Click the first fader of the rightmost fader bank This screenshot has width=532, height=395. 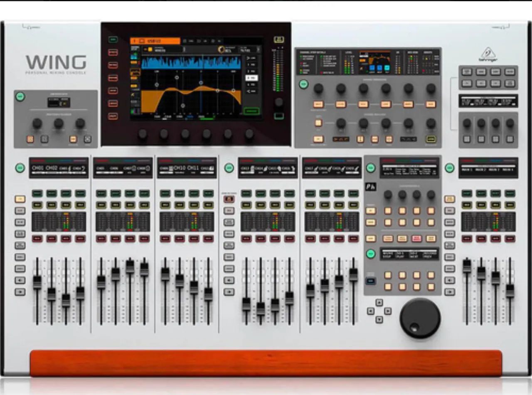pyautogui.click(x=467, y=266)
